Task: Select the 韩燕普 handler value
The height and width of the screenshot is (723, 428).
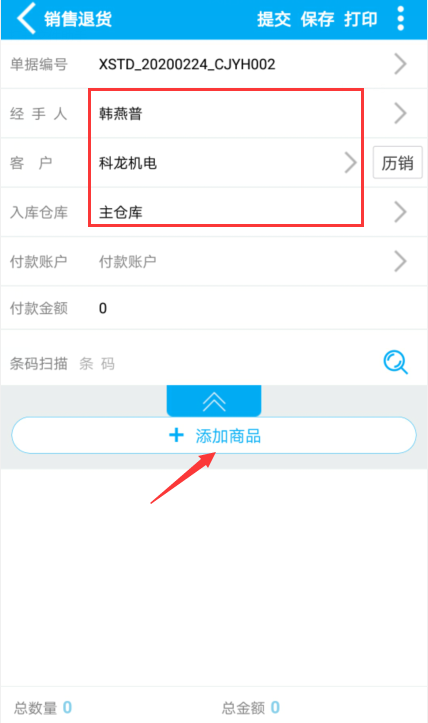Action: tap(120, 114)
